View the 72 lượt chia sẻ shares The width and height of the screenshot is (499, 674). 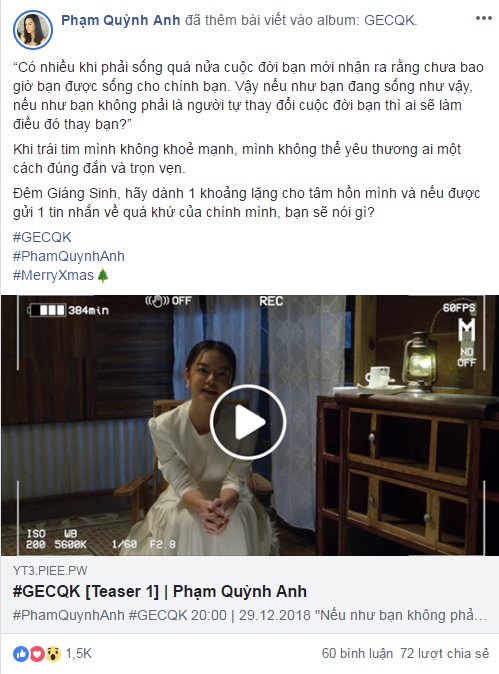click(444, 654)
